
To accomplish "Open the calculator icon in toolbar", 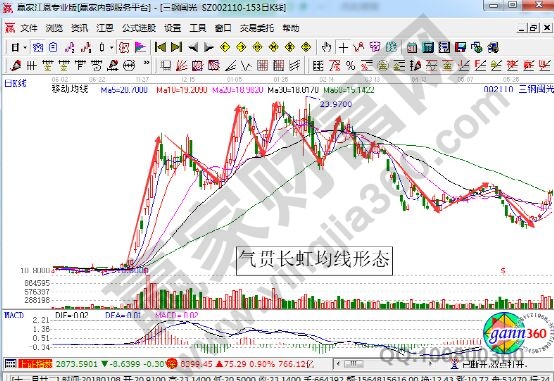I will coord(428,47).
